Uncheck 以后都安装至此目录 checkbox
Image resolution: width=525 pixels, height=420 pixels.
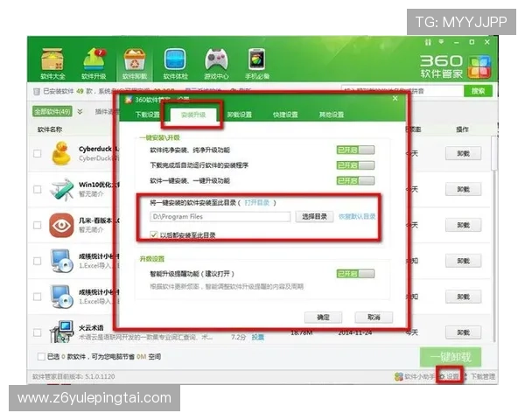154,234
